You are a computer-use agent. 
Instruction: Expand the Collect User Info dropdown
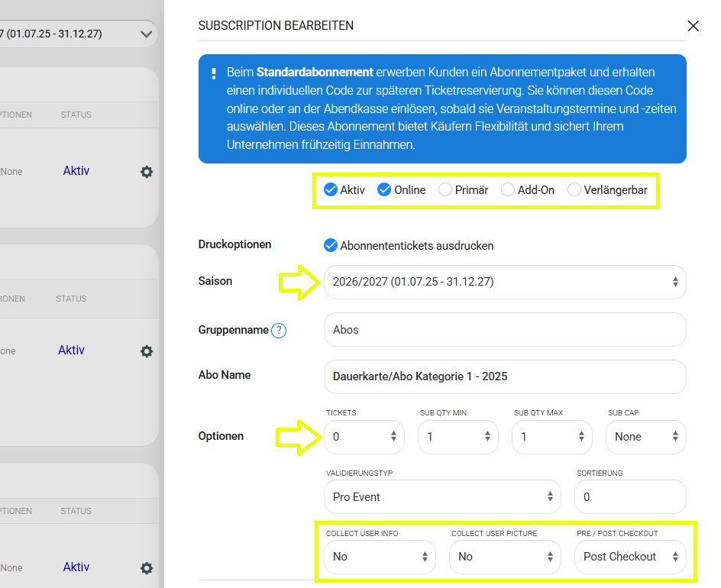[x=380, y=557]
